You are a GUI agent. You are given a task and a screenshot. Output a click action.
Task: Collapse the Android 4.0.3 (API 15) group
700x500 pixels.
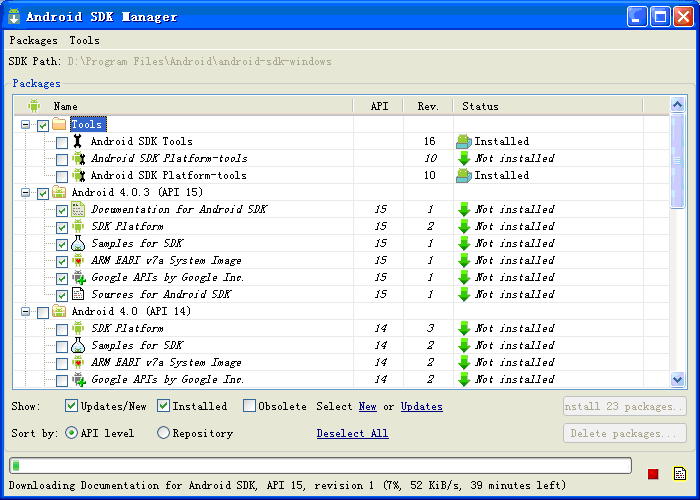25,193
